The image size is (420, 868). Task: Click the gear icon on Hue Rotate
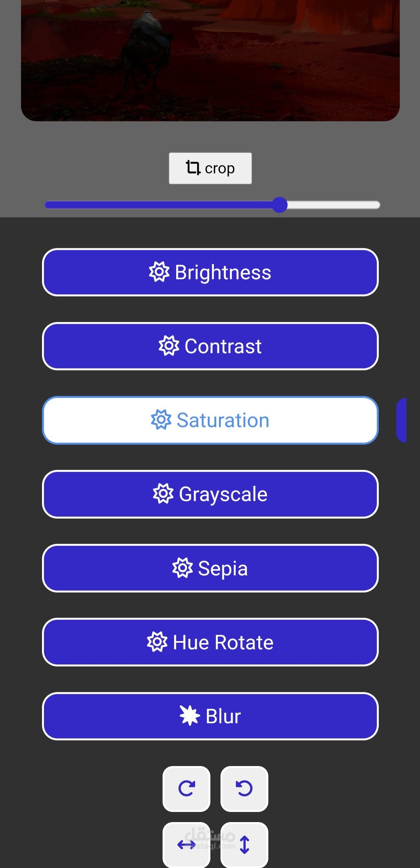(157, 642)
